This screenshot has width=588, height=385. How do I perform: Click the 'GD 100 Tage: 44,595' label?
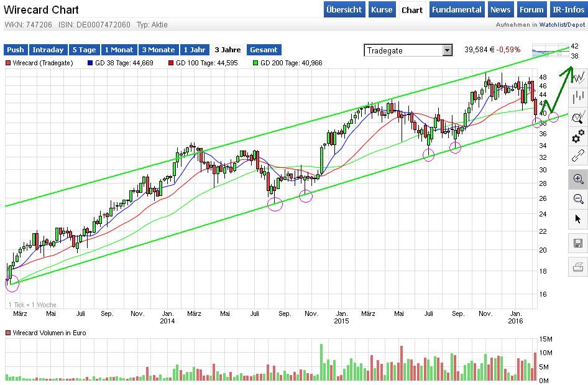tap(206, 63)
